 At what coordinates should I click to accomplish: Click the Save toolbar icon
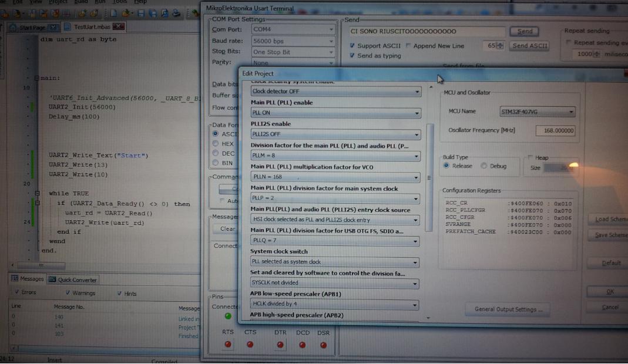[x=141, y=14]
